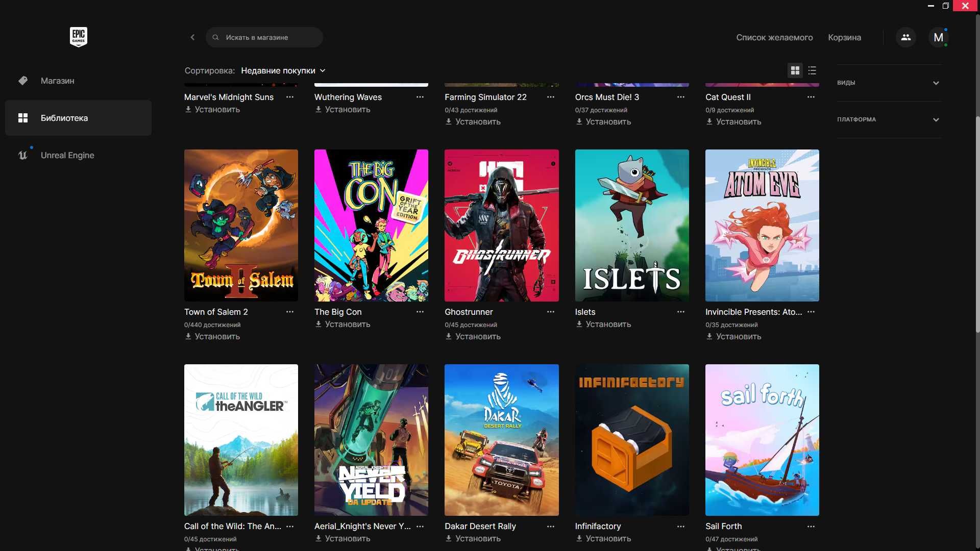The height and width of the screenshot is (551, 980).
Task: Open Town of Salem 2 cover art
Action: click(x=241, y=225)
